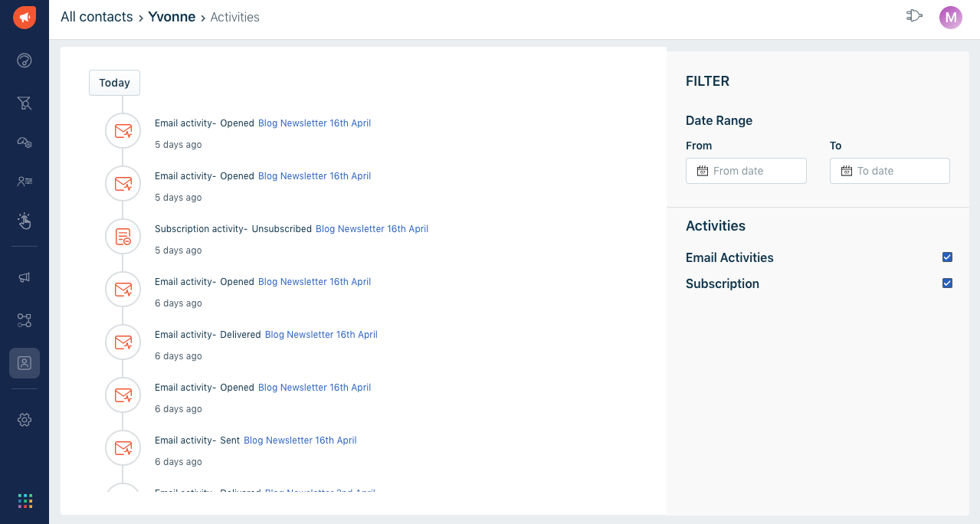This screenshot has height=524, width=980.
Task: Open the Blog Newsletter 16th April link
Action: [314, 123]
